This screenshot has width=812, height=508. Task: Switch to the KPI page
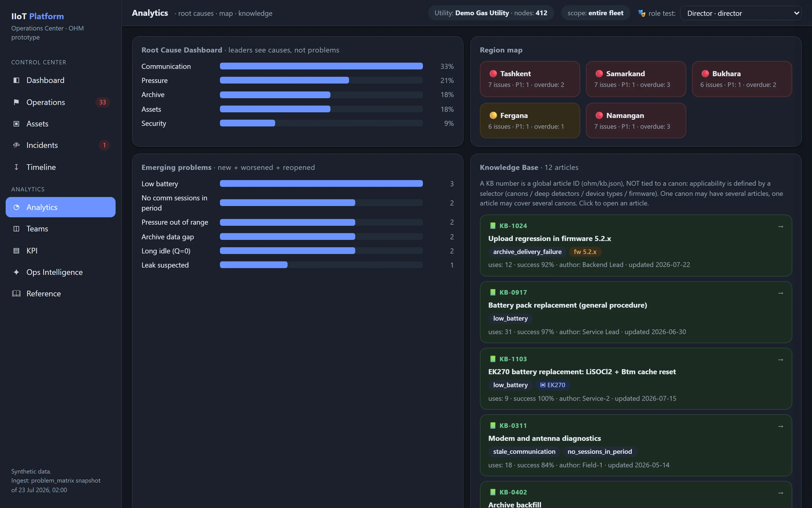point(60,251)
